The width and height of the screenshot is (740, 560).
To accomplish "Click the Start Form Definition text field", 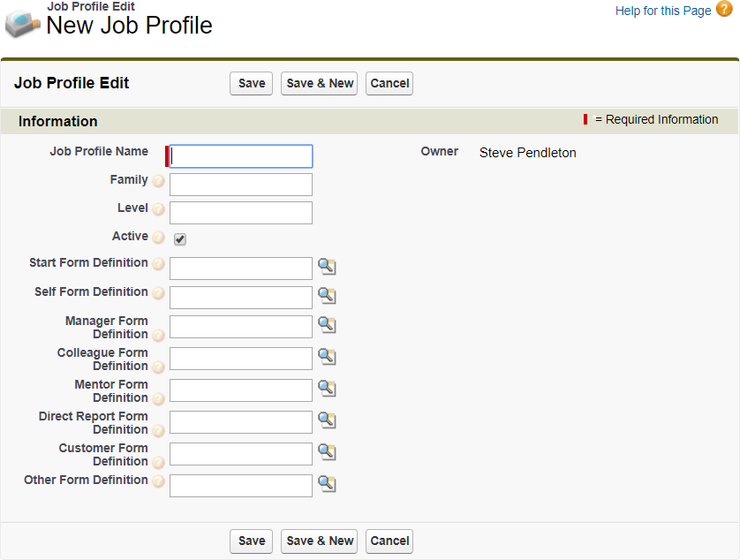I will [x=241, y=269].
